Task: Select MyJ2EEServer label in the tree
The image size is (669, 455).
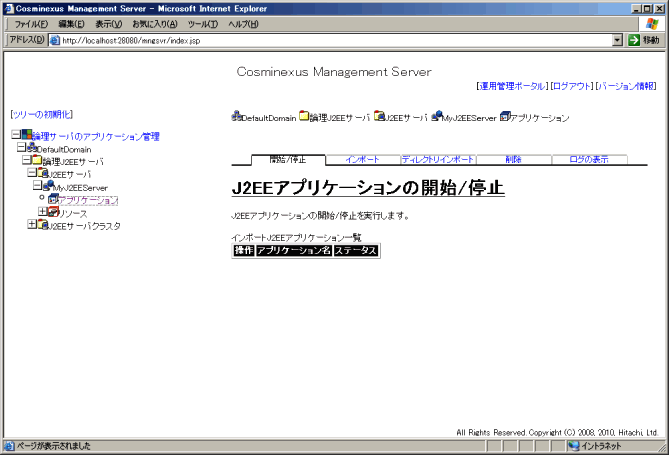Action: (x=81, y=188)
